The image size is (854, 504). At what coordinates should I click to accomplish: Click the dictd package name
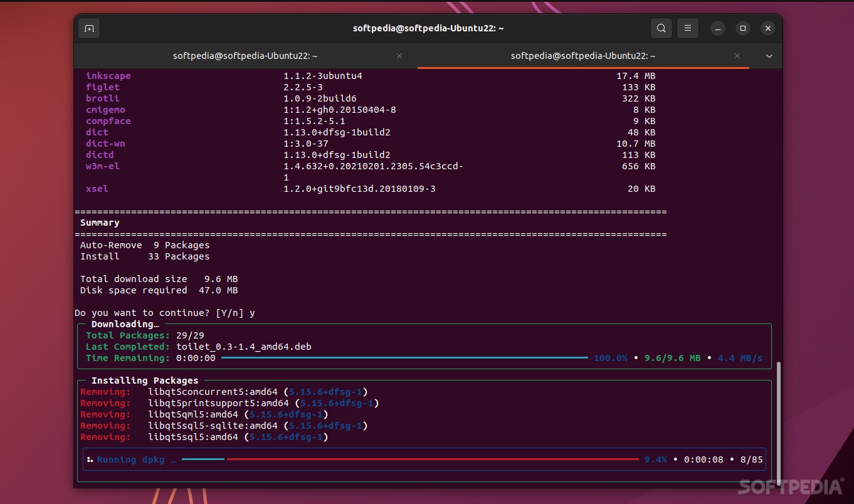[x=100, y=155]
